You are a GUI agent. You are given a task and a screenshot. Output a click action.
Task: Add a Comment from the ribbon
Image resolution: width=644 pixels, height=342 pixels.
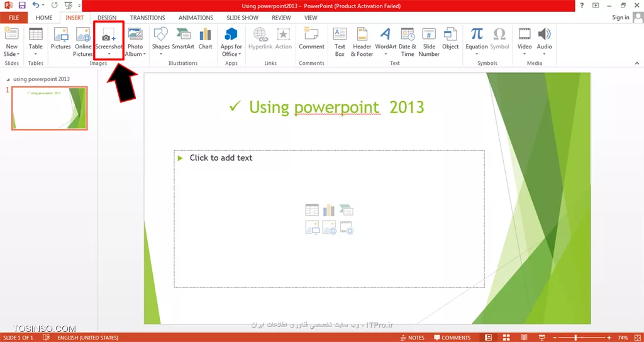[312, 39]
